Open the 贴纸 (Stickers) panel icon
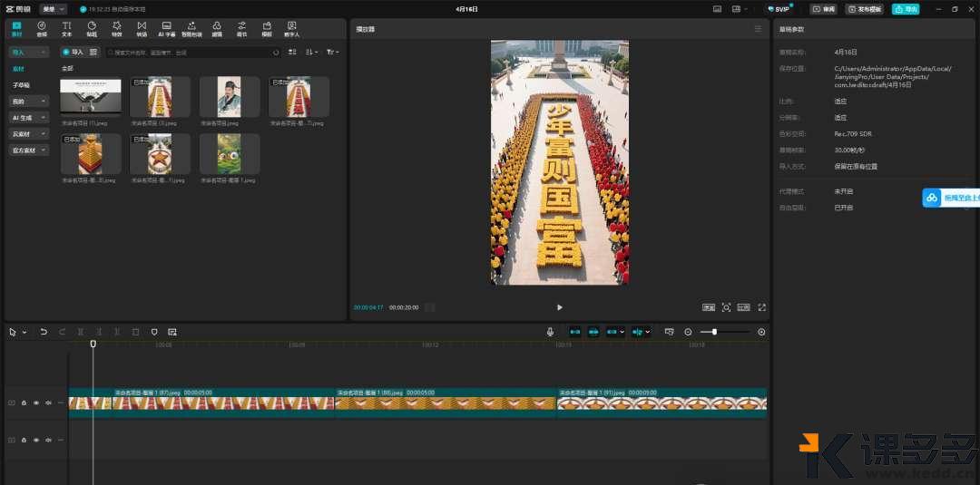Screen dimensions: 980x485 92,28
